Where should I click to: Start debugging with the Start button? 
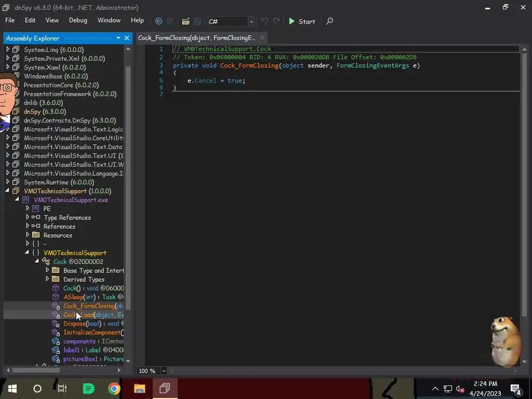pyautogui.click(x=302, y=21)
